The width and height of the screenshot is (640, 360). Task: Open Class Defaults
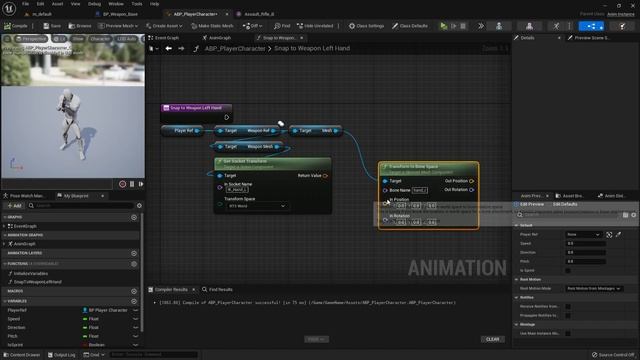(x=409, y=26)
